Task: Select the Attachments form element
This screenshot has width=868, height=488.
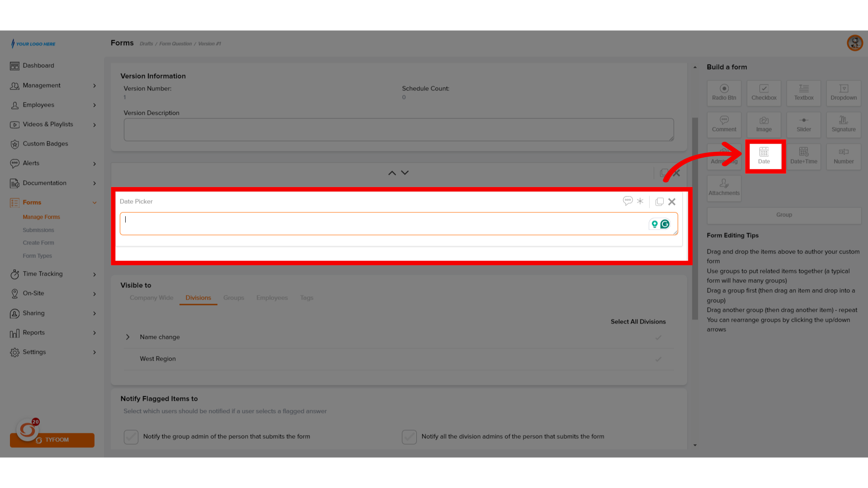Action: pyautogui.click(x=724, y=187)
